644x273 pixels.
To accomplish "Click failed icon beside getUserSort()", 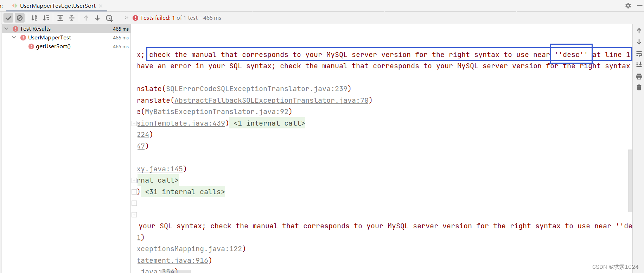I will (x=31, y=46).
